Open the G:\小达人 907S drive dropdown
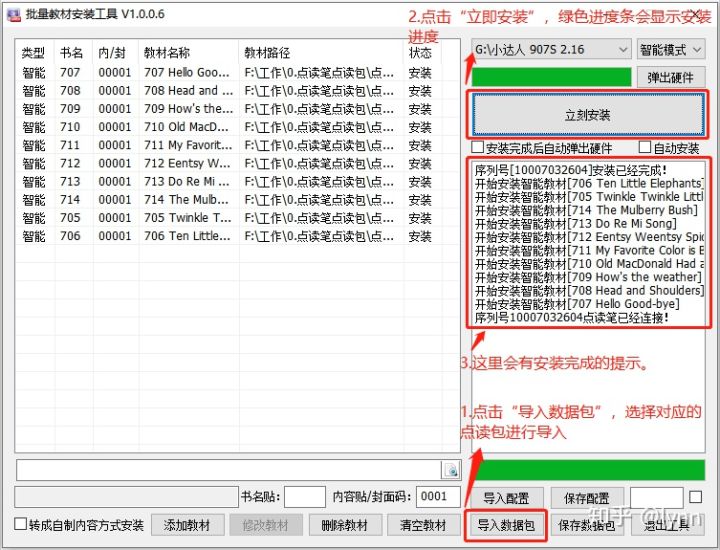Screen dimensions: 720x550 click(551, 49)
